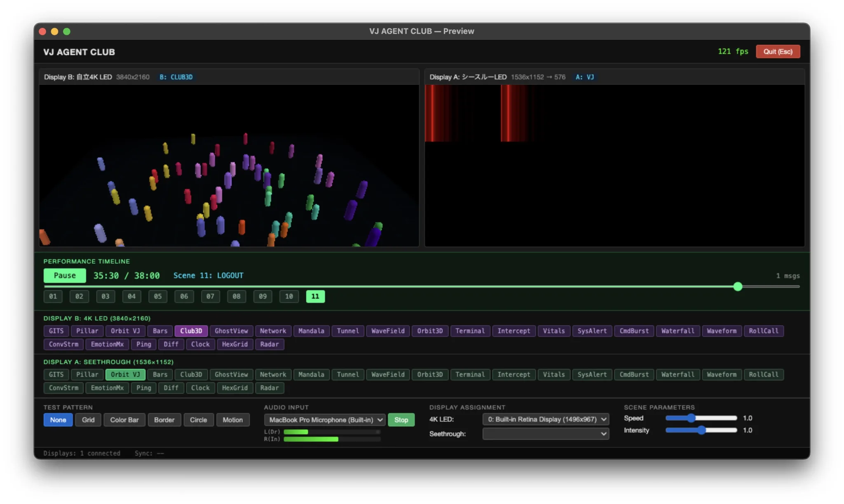Open the audio input microphone dropdown
Viewport: 844px width, 504px height.
click(x=325, y=420)
